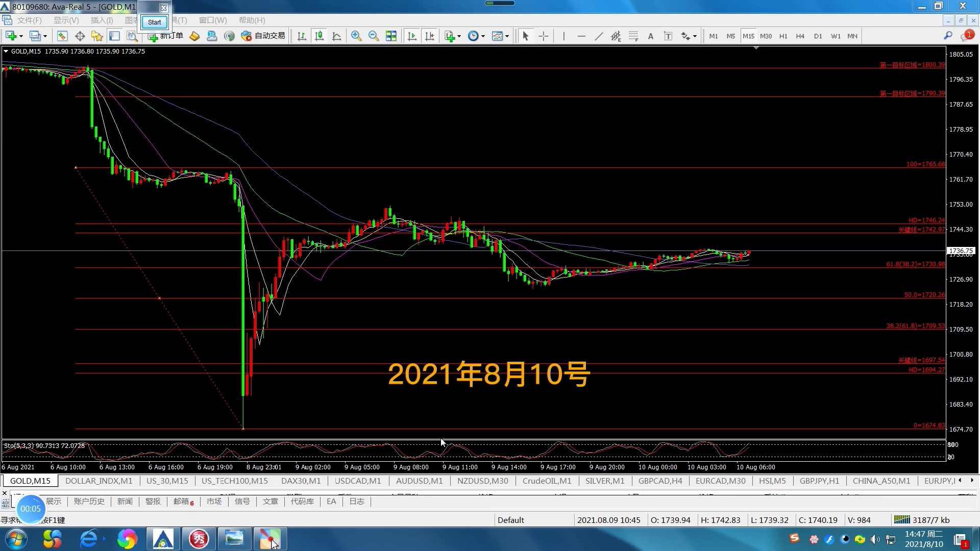
Task: Expand the chart templates dropdown arrow
Action: point(507,36)
